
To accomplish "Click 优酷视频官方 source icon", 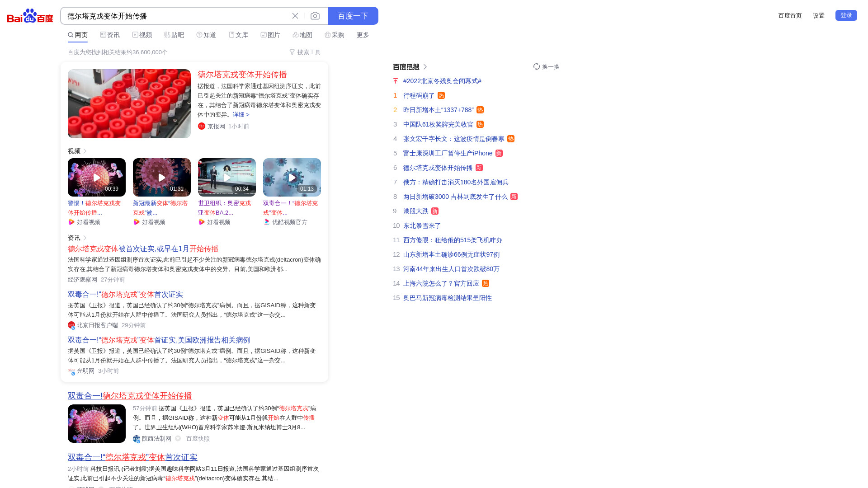I will tap(267, 222).
